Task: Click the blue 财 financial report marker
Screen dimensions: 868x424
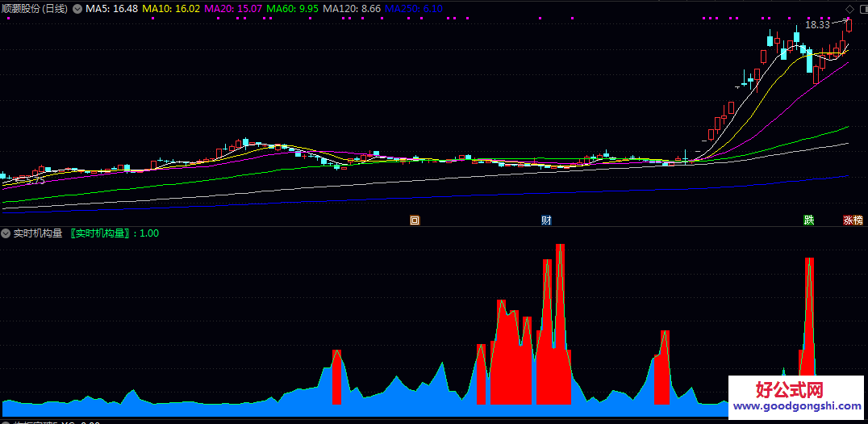Action: click(x=546, y=220)
